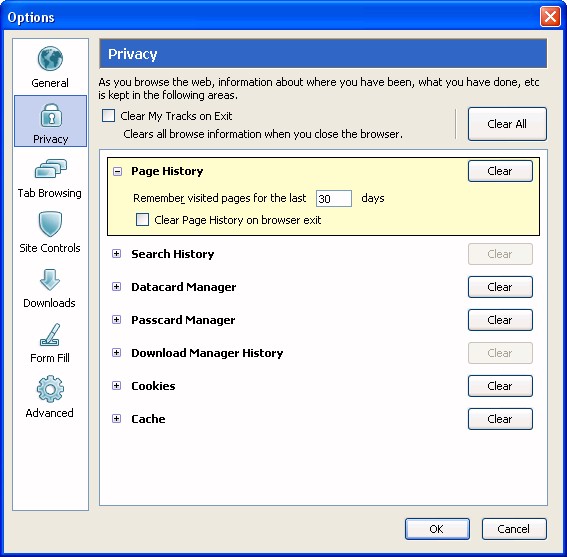The image size is (567, 557).
Task: Click the days input field showing 30
Action: (x=333, y=199)
